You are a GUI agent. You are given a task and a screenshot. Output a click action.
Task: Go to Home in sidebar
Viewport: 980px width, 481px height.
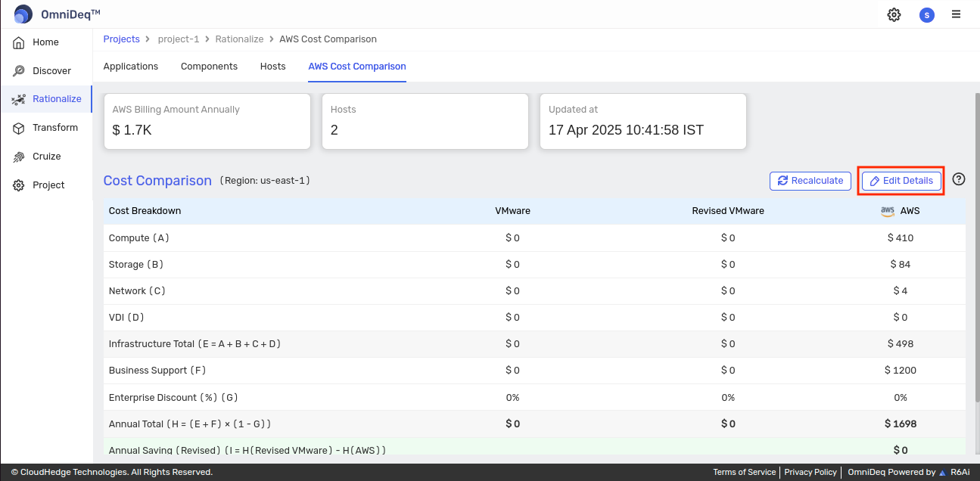coord(45,42)
